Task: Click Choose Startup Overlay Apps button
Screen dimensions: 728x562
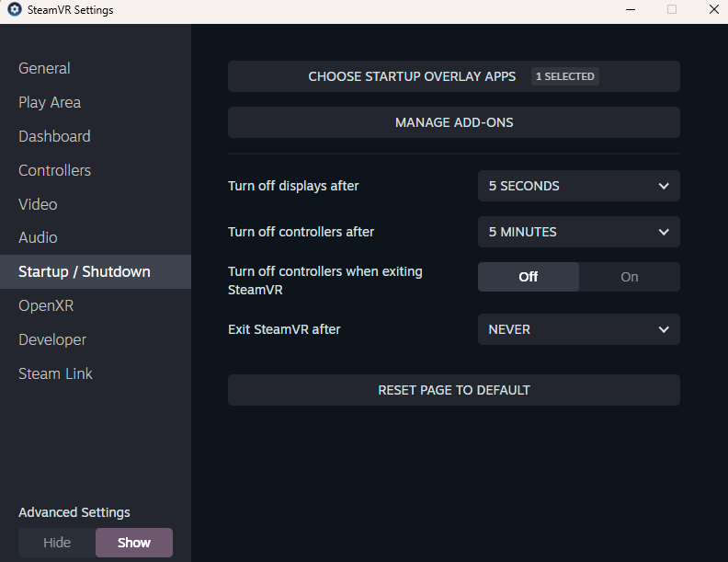Action: coord(453,76)
